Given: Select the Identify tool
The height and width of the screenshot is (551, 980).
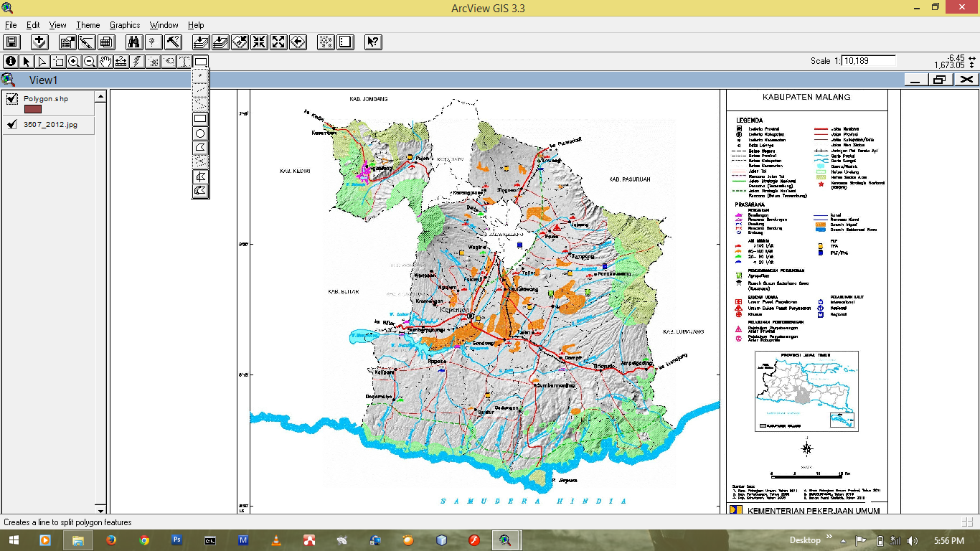Looking at the screenshot, I should pyautogui.click(x=11, y=62).
